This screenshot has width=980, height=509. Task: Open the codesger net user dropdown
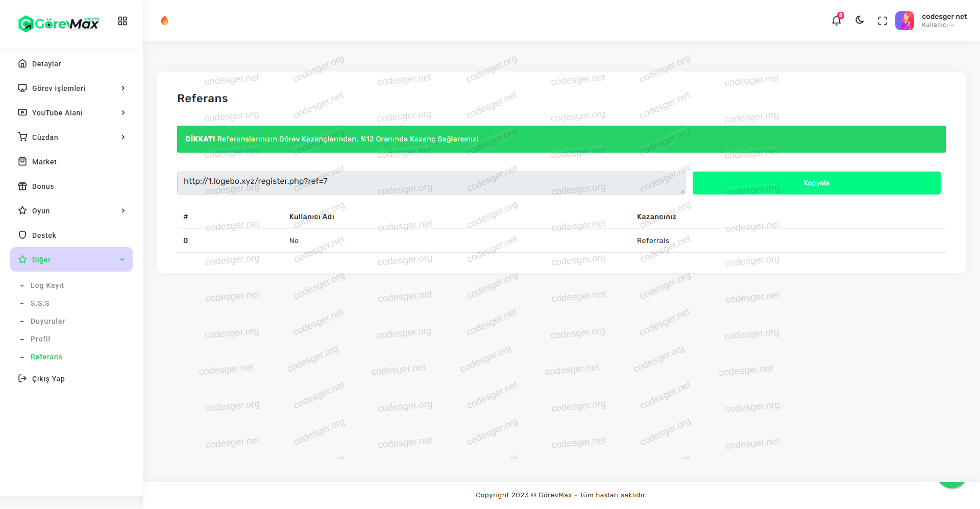pos(944,20)
